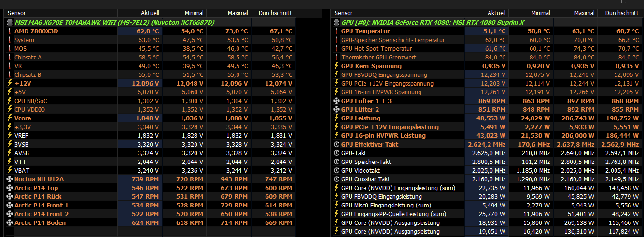The height and width of the screenshot is (237, 644).
Task: Click Aktuell column header in the mainboard panel
Action: [x=140, y=13]
